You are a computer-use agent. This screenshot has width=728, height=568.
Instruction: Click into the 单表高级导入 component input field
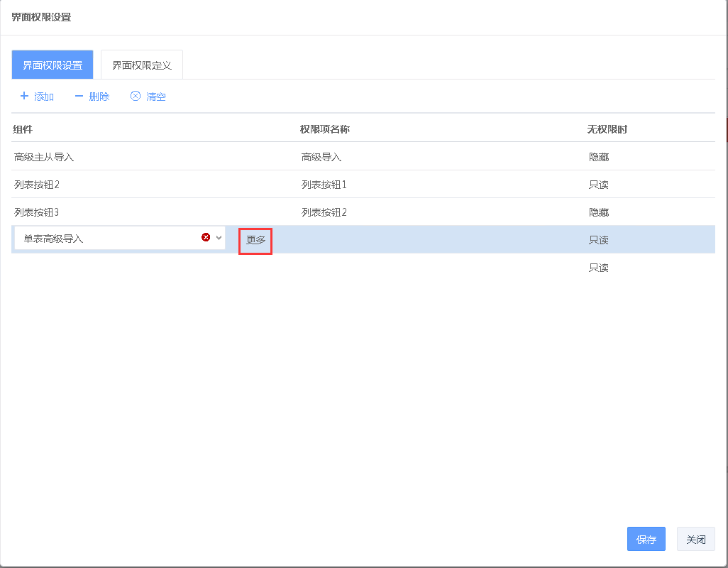[x=106, y=239]
